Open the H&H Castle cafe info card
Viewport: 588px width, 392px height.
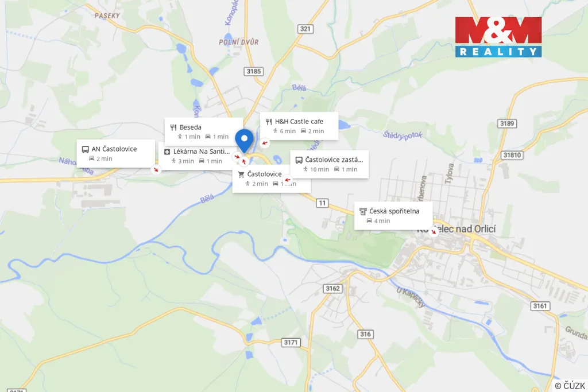point(299,126)
